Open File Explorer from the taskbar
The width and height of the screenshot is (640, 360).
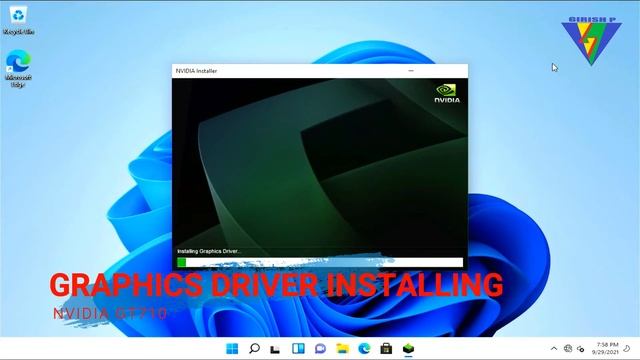(x=342, y=349)
